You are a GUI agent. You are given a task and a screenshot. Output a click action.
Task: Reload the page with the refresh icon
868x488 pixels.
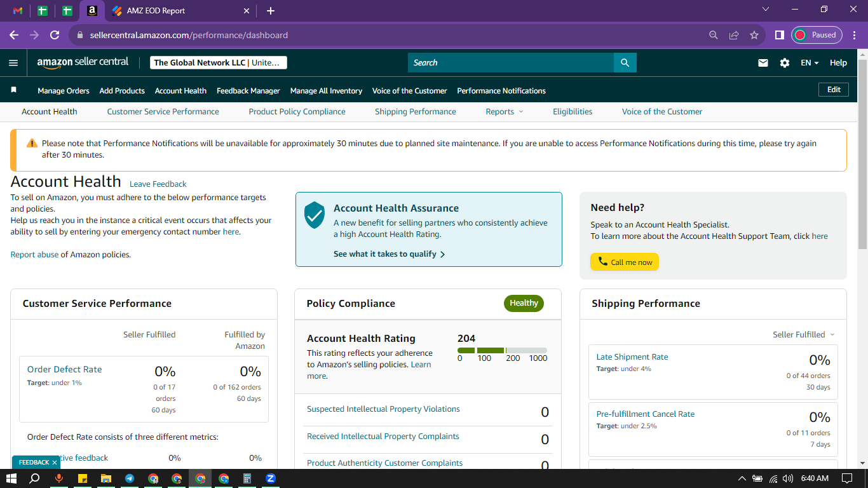click(x=55, y=35)
